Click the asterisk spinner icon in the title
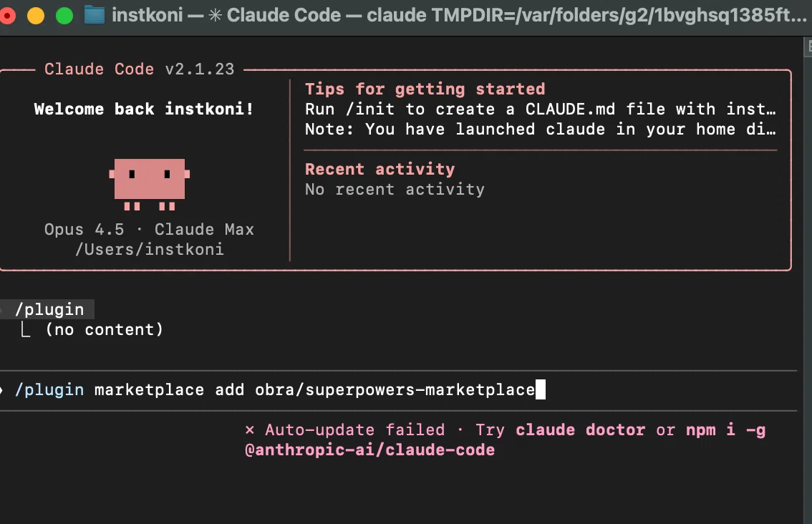The image size is (812, 524). [x=215, y=16]
